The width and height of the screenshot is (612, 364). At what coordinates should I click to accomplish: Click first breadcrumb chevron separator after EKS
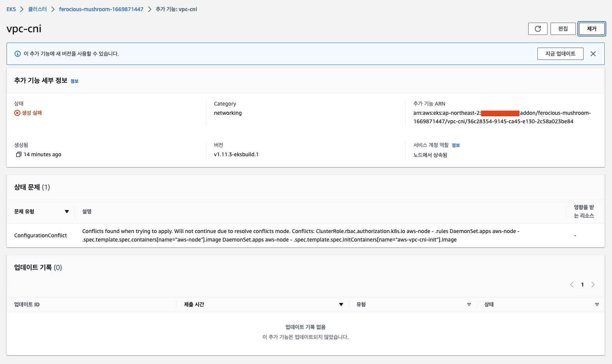[x=22, y=9]
